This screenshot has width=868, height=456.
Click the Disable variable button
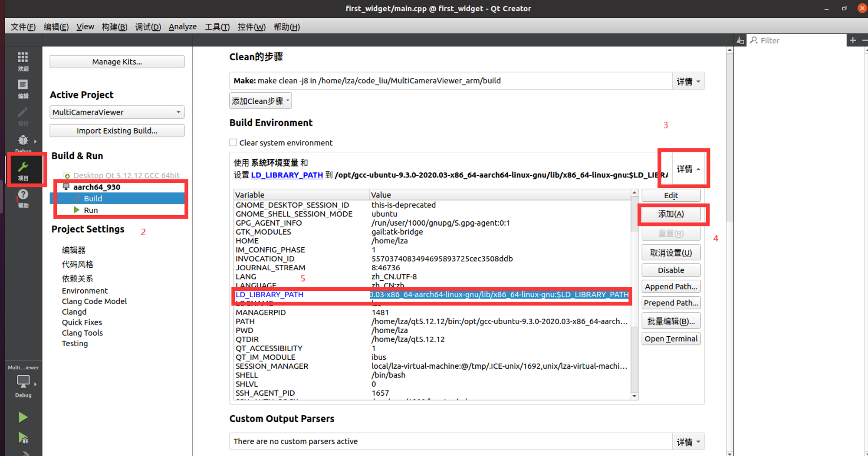(671, 270)
